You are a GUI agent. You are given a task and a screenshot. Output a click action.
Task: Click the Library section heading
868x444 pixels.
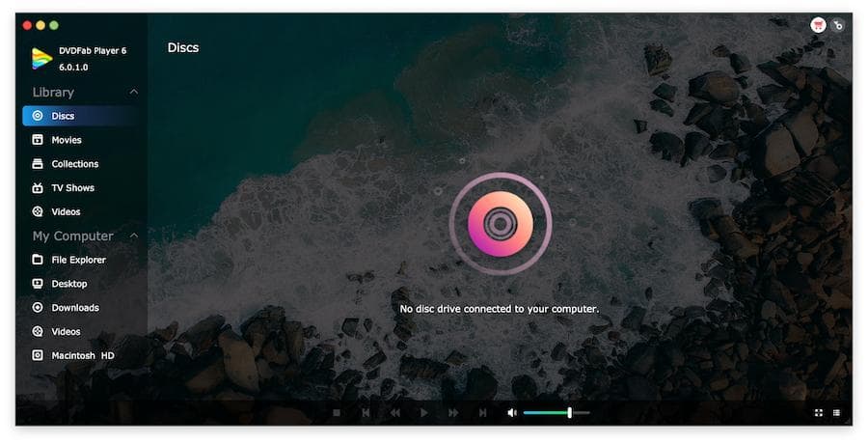(x=53, y=92)
